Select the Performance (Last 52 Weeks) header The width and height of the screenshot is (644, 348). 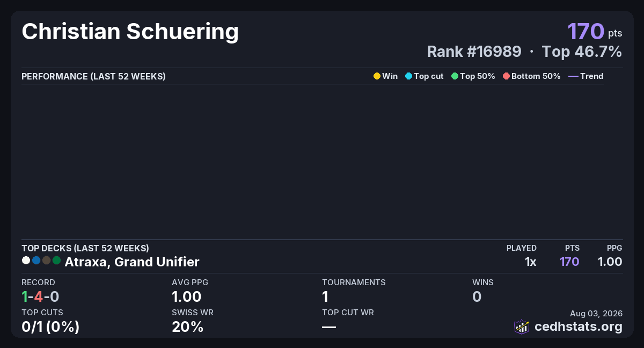click(93, 76)
